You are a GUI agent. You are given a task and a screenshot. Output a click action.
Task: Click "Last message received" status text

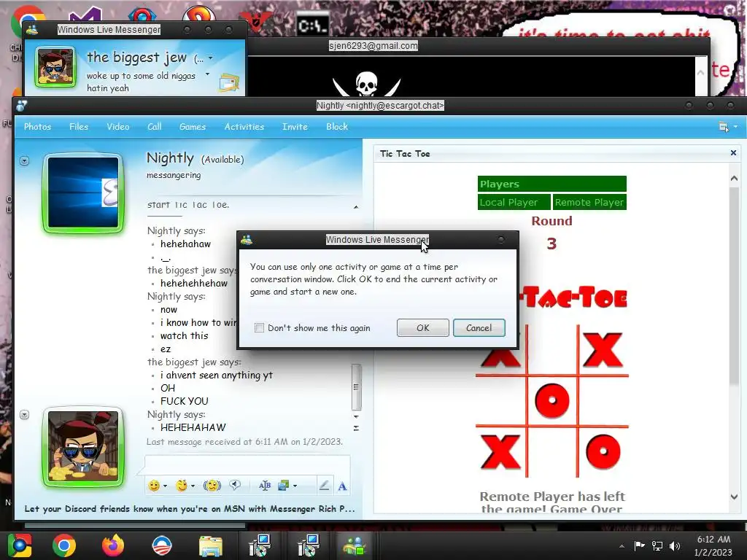[x=244, y=442]
